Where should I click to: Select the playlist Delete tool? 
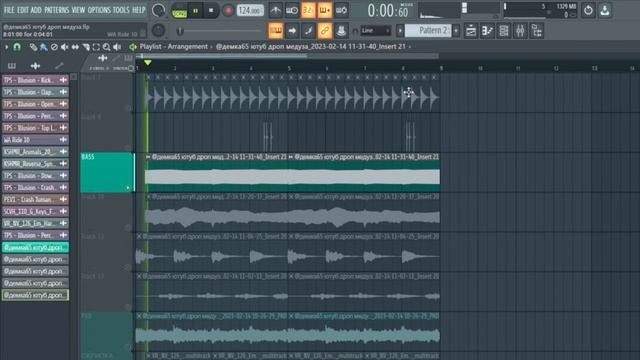54,47
